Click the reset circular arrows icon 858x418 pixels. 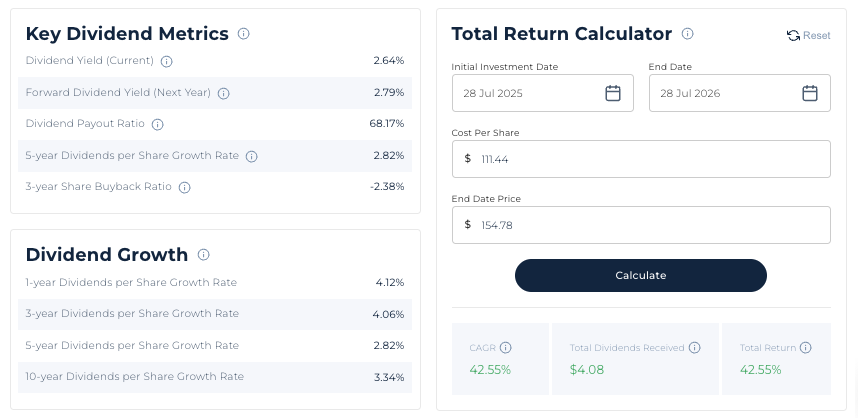click(x=793, y=36)
